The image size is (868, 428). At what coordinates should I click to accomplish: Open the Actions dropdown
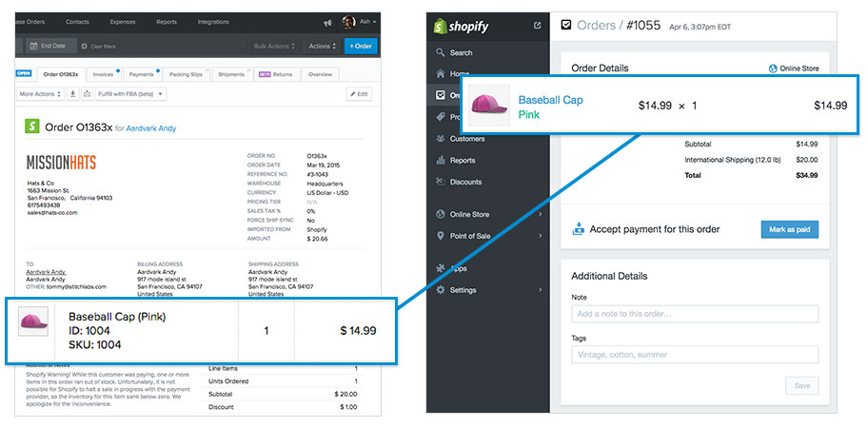click(x=323, y=47)
